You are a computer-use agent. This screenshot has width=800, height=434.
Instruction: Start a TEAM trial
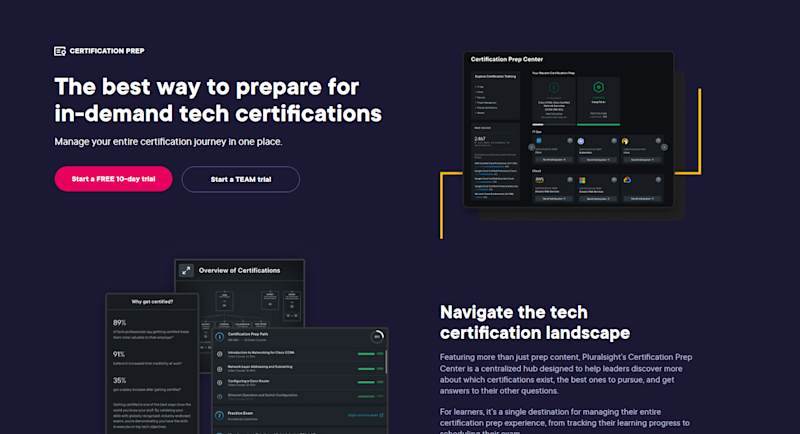241,180
